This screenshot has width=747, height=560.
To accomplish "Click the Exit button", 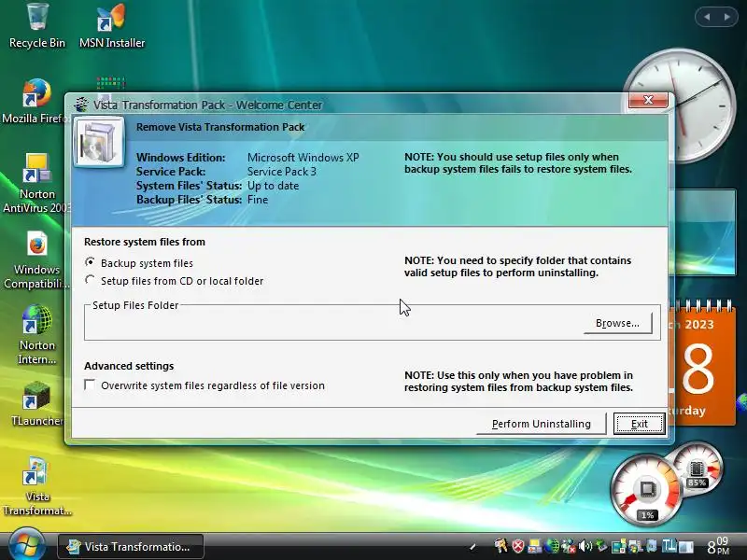I will point(639,424).
